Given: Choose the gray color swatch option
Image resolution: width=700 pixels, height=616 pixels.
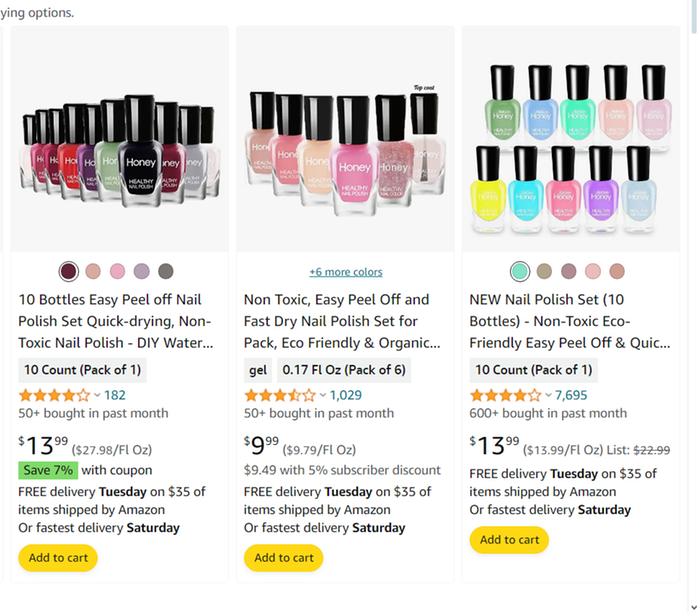Looking at the screenshot, I should pos(165,271).
